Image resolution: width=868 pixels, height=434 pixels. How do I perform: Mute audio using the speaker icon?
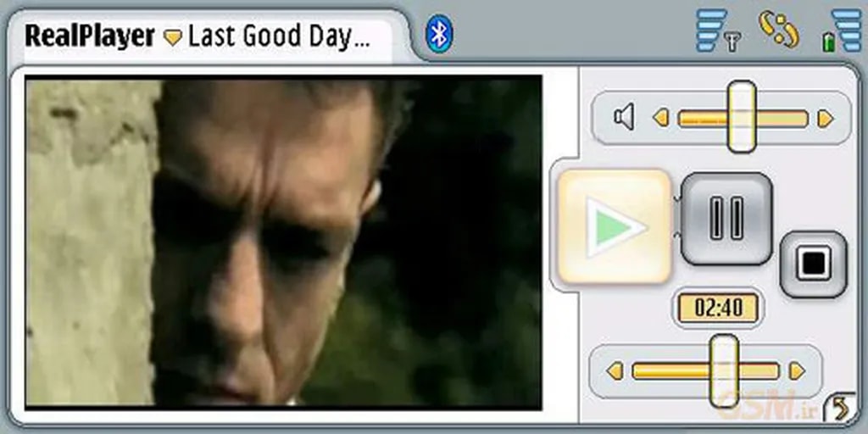click(624, 117)
